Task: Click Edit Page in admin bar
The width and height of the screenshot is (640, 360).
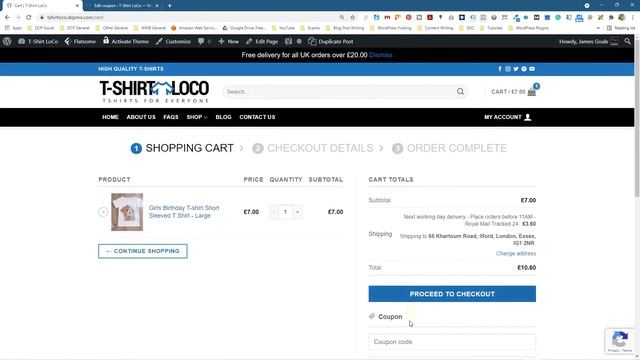Action: (x=262, y=41)
